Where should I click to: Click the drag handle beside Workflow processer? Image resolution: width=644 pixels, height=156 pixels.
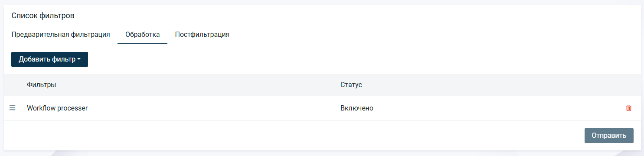click(x=13, y=108)
